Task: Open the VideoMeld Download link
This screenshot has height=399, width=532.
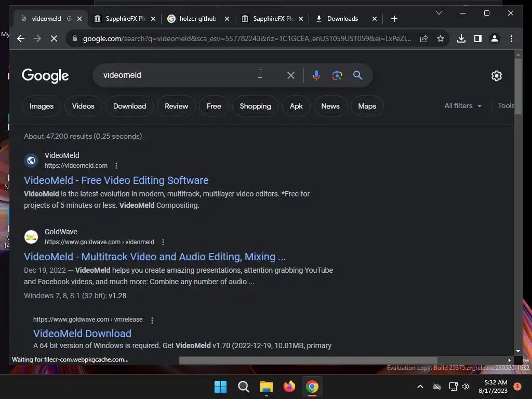Action: (82, 334)
